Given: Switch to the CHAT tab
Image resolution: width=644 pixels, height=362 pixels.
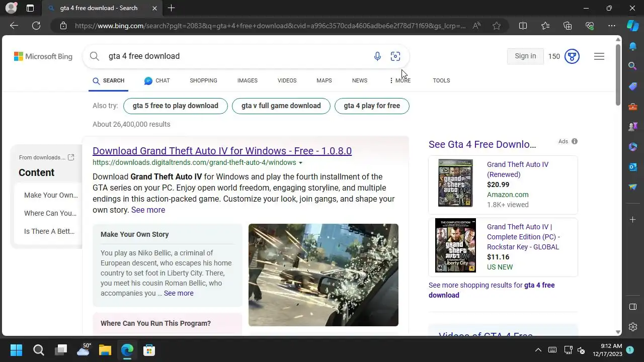Looking at the screenshot, I should 157,80.
